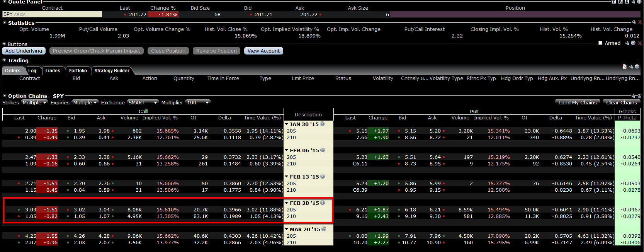644x252 pixels.
Task: Collapse the Buttons section
Action: click(5, 44)
